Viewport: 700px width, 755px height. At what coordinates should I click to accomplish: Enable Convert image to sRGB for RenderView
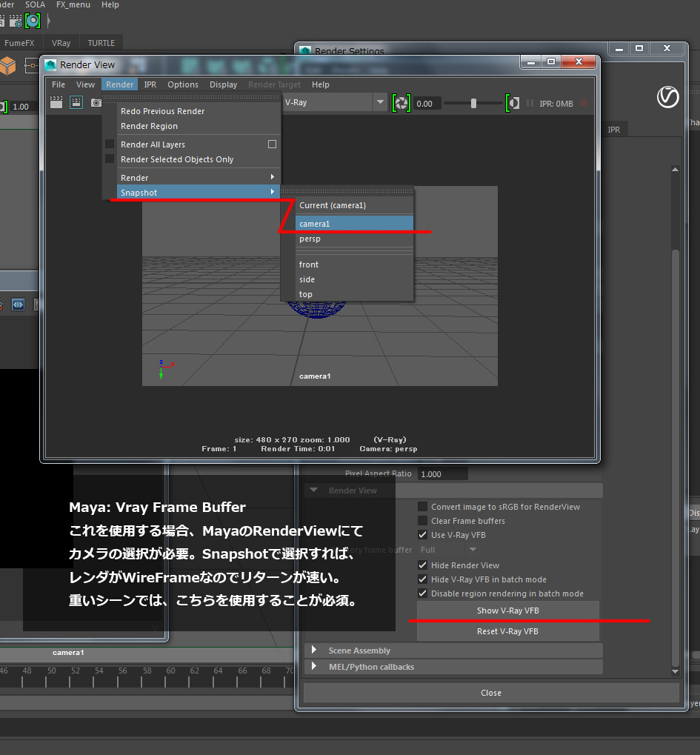pos(422,507)
